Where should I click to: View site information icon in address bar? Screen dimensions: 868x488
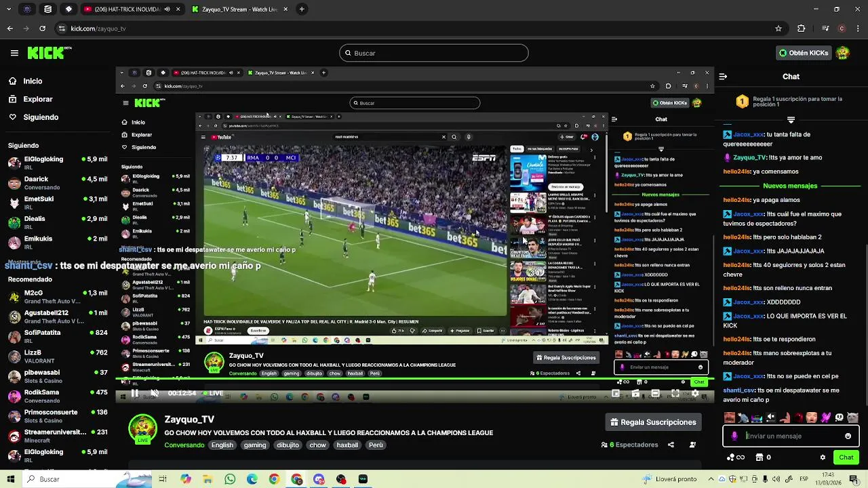click(x=62, y=28)
